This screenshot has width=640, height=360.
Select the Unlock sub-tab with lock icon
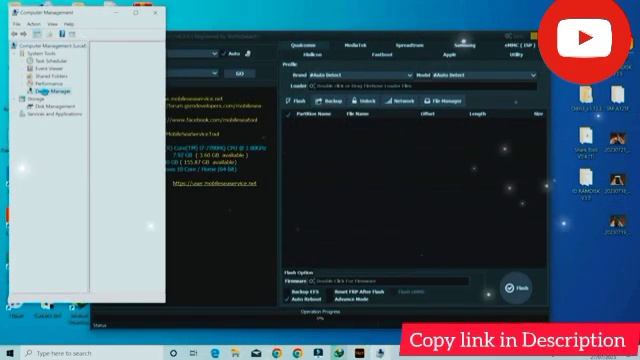(363, 101)
